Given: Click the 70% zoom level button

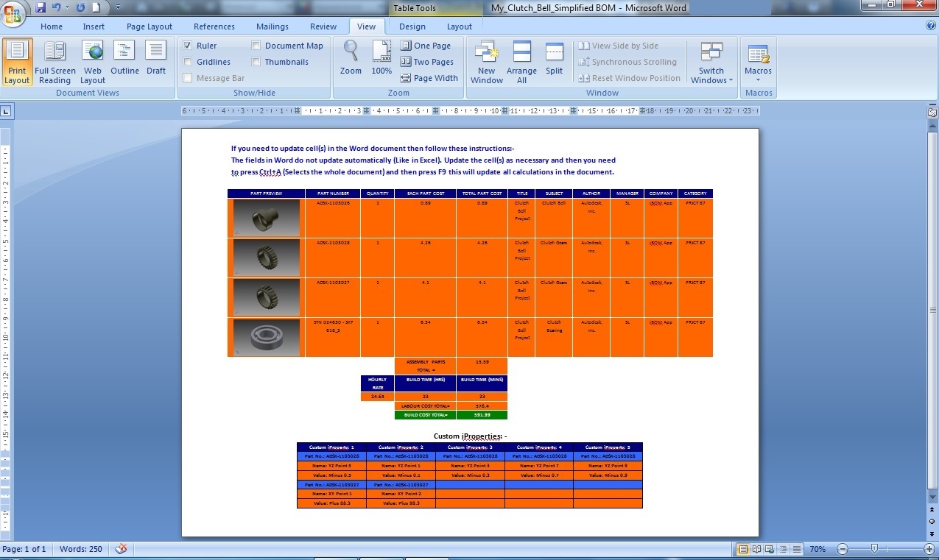Looking at the screenshot, I should [x=817, y=549].
